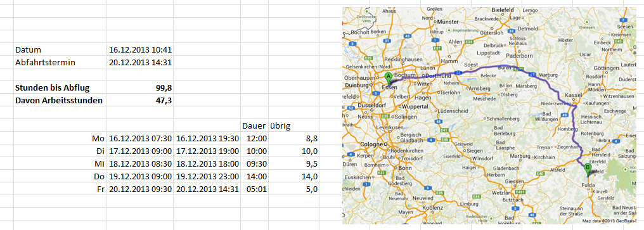This screenshot has width=644, height=230.
Task: Select duration cell 14:00
Action: click(254, 177)
